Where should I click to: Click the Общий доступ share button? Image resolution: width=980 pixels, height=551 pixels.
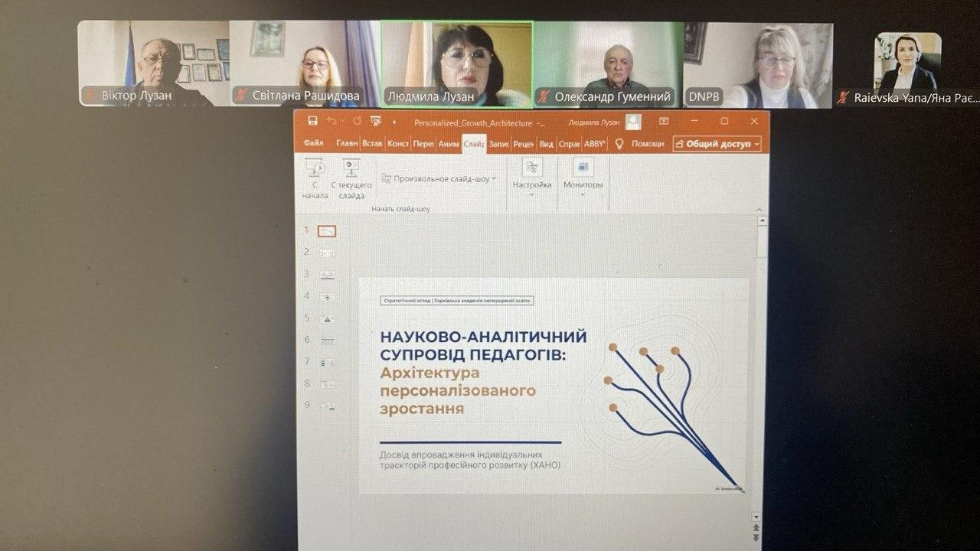tap(717, 144)
